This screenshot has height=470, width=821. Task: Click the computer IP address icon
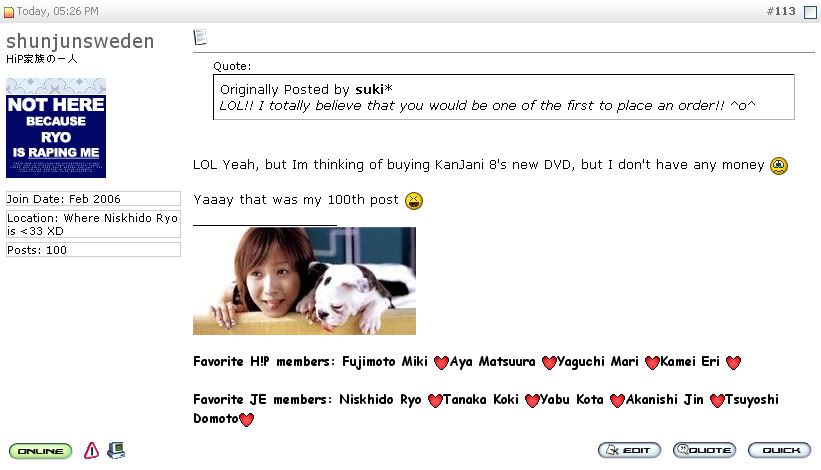[116, 450]
